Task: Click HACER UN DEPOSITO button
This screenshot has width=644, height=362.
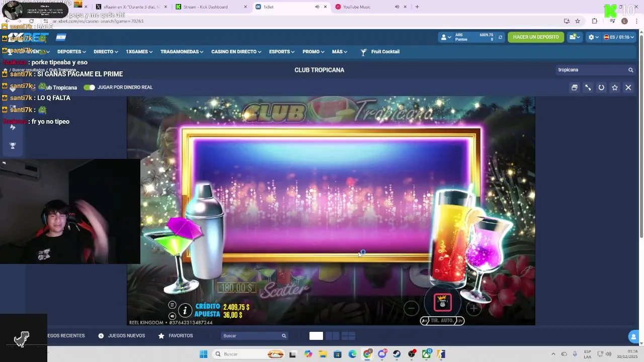Action: pos(536,37)
